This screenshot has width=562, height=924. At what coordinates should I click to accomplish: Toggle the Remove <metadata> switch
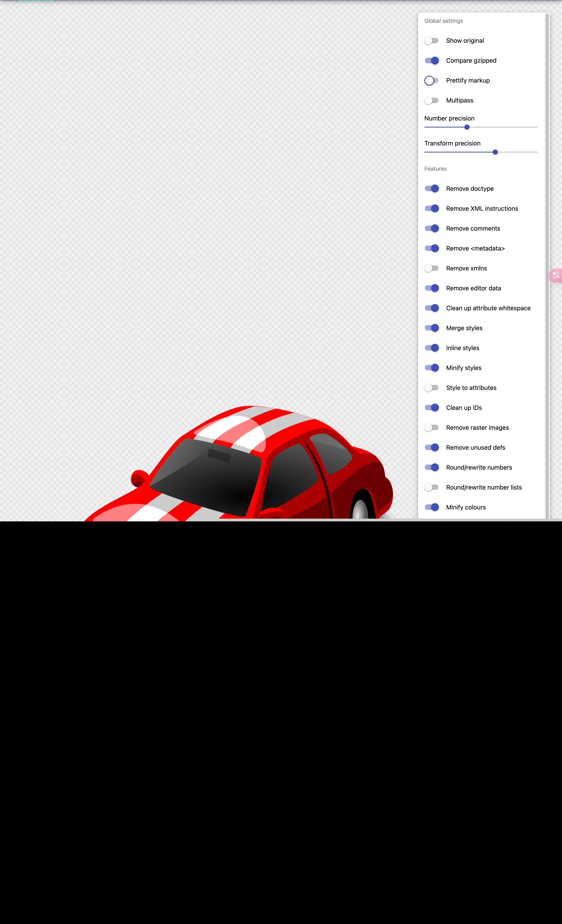click(431, 248)
